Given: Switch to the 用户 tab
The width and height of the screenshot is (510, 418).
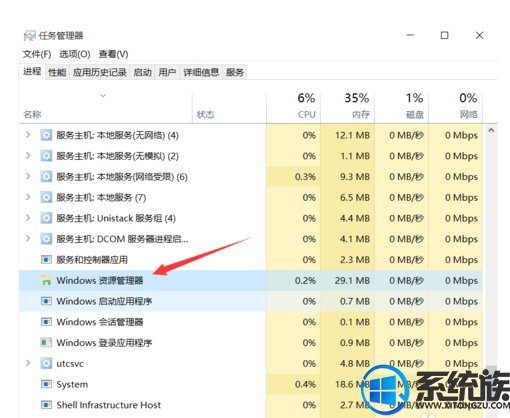Looking at the screenshot, I should click(167, 72).
